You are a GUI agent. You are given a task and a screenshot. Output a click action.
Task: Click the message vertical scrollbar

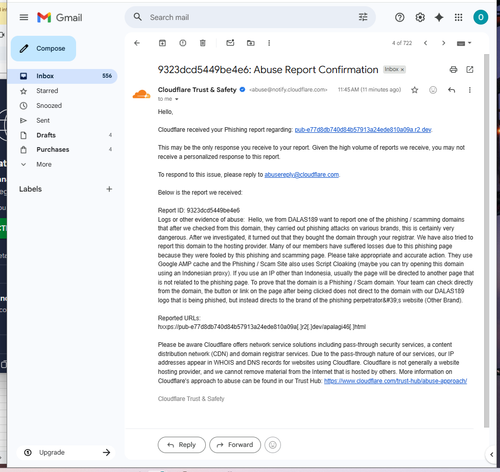tap(486, 240)
